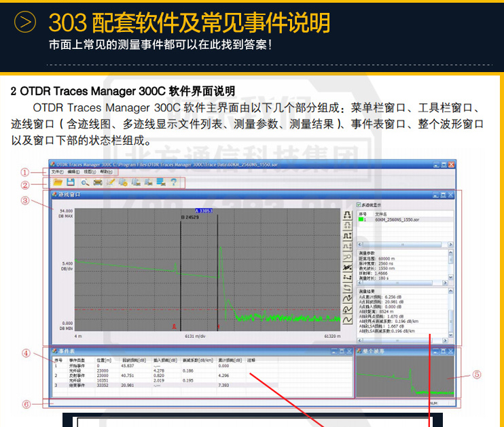
Task: Click the 事件类型 column header in the event table
Action: tap(77, 360)
